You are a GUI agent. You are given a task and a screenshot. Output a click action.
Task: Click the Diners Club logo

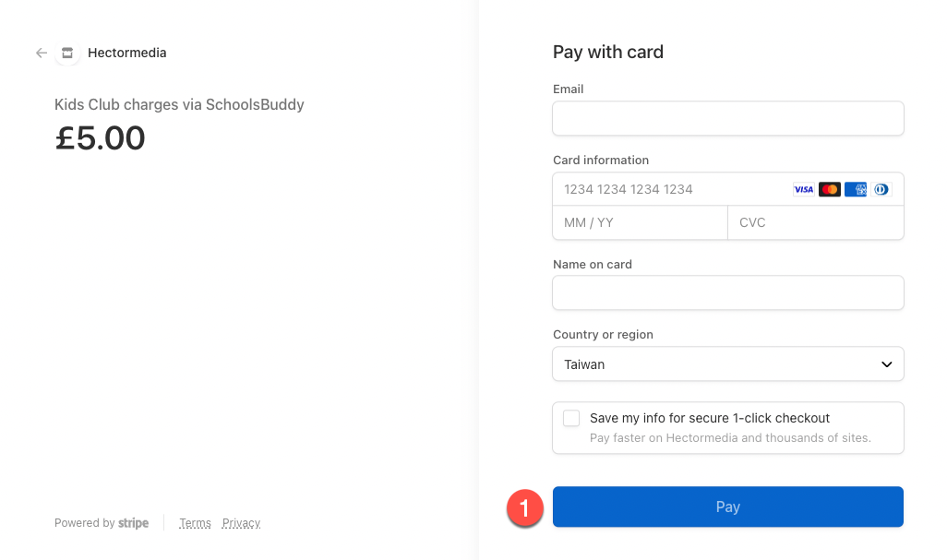coord(881,189)
